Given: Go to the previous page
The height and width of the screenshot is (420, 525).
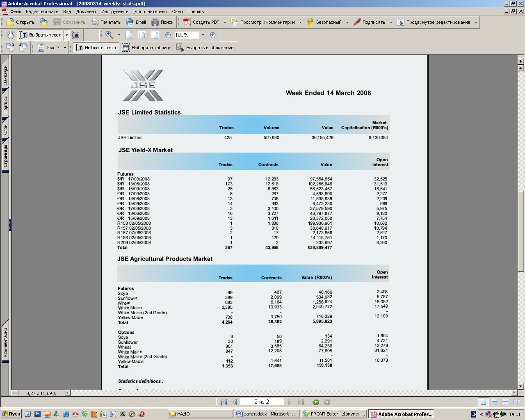Looking at the screenshot, I should tap(235, 402).
